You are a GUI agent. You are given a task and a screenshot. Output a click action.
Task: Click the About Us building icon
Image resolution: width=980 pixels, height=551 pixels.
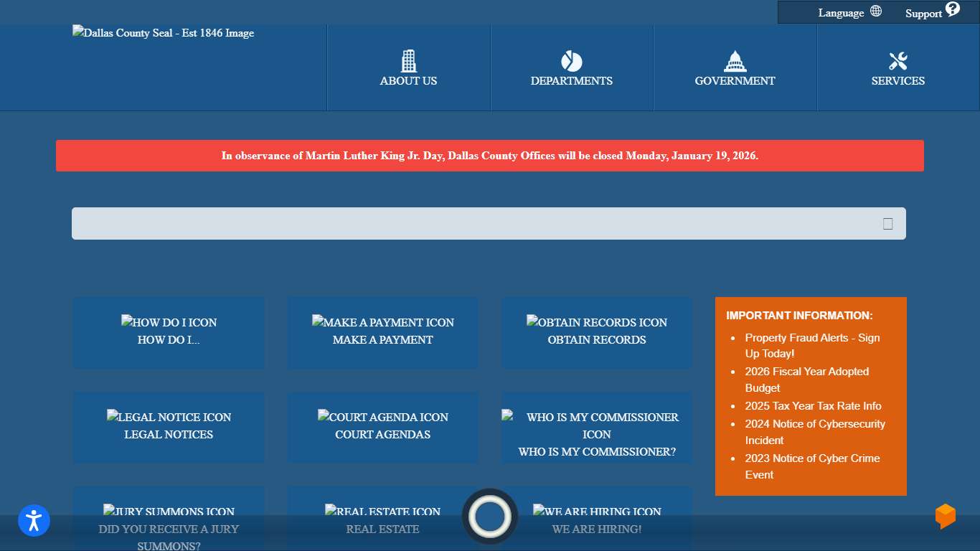point(408,62)
